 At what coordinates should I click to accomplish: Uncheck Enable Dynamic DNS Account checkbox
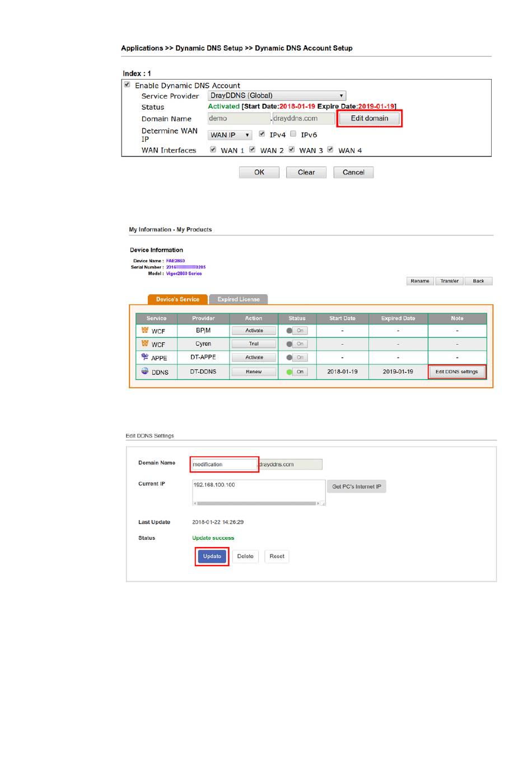point(127,85)
